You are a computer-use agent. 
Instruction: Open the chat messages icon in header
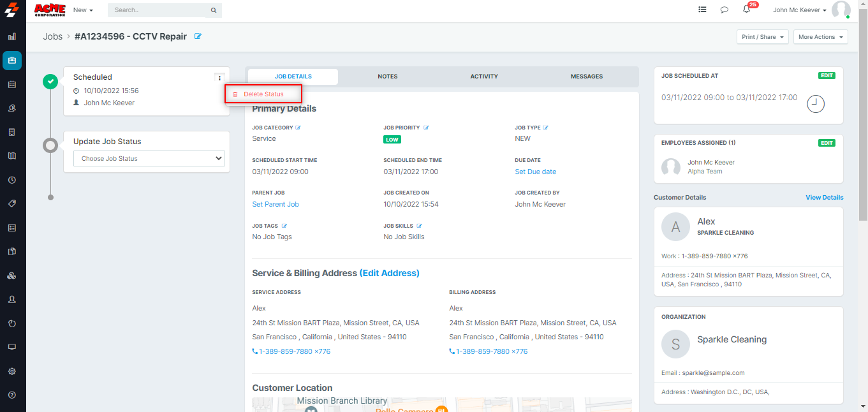[x=724, y=10]
